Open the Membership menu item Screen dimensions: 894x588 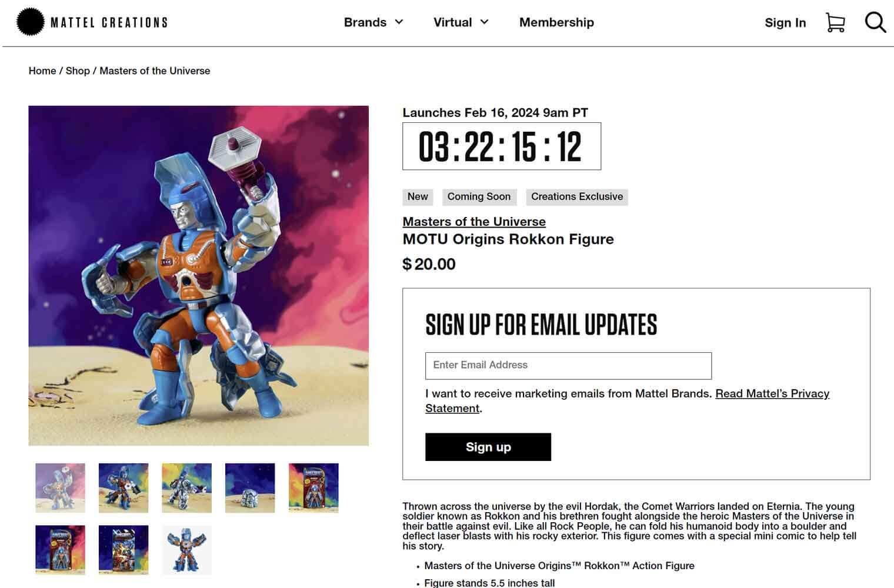click(x=556, y=22)
